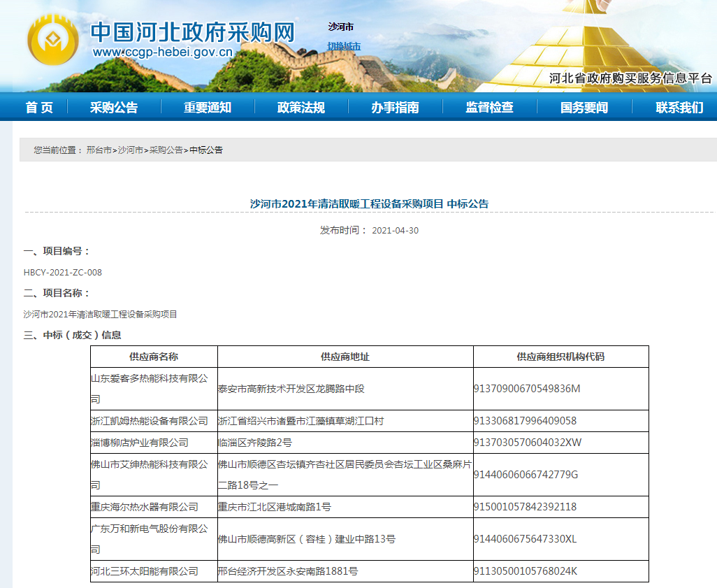Click supplier code 91370900670549836M in table
The height and width of the screenshot is (588, 717).
pyautogui.click(x=527, y=389)
